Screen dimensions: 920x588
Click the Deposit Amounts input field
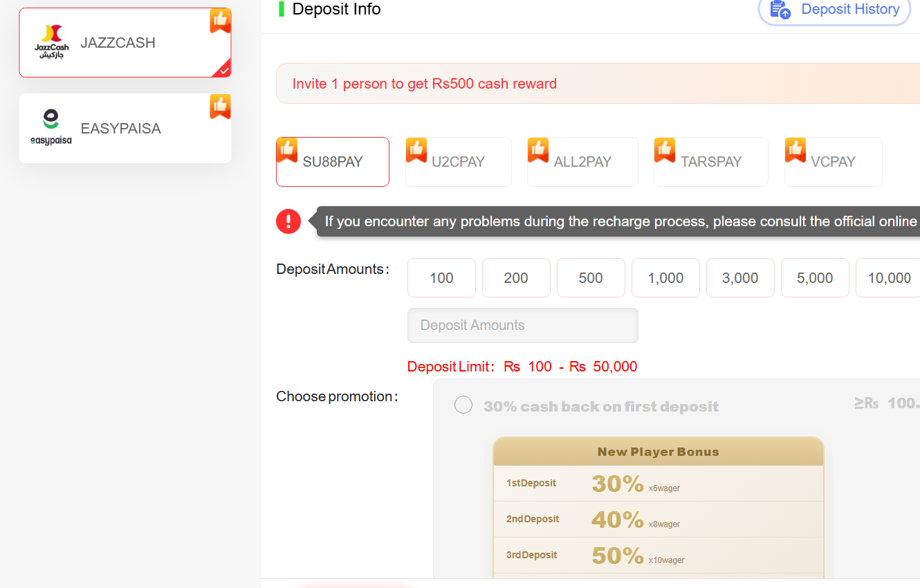(x=522, y=325)
